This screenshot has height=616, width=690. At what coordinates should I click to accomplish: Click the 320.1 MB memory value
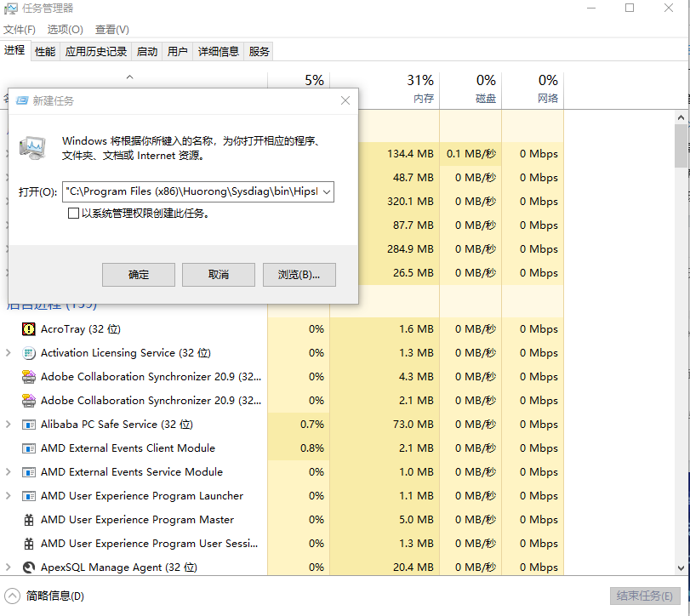point(410,202)
